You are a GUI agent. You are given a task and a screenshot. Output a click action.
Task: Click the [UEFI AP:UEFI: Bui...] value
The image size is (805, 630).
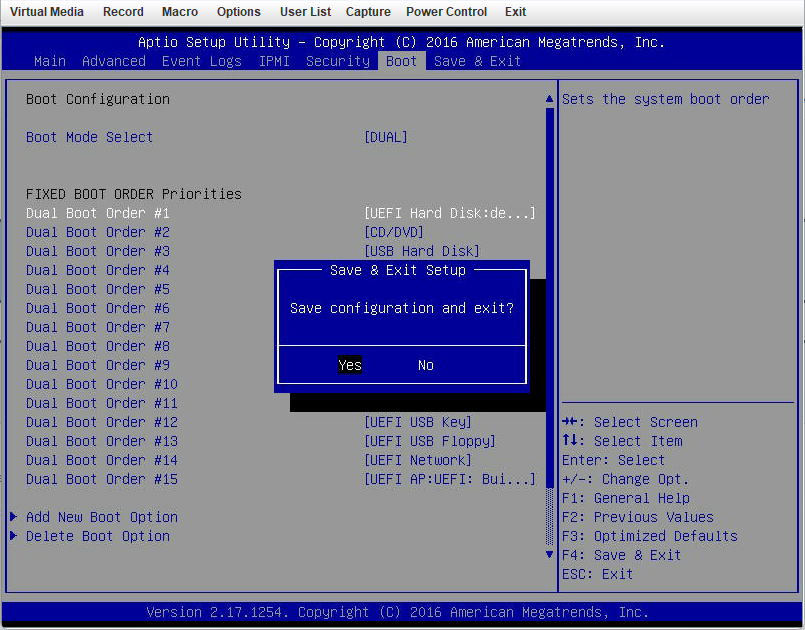pos(450,479)
